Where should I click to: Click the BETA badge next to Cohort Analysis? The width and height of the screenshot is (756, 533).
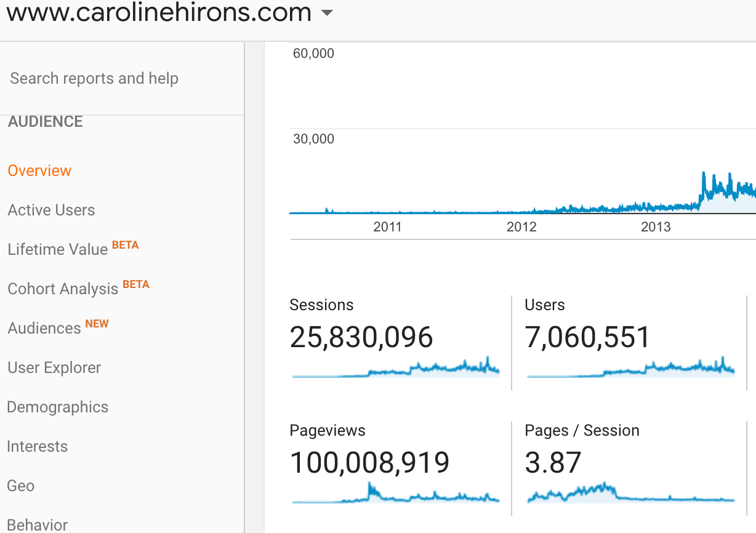point(135,284)
